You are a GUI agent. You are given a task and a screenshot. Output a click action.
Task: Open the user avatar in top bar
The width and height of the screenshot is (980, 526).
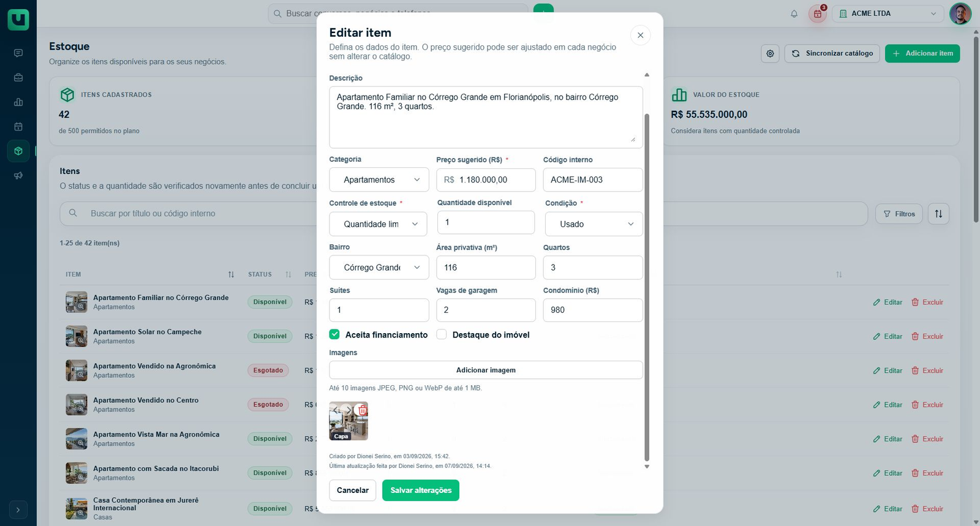[960, 13]
